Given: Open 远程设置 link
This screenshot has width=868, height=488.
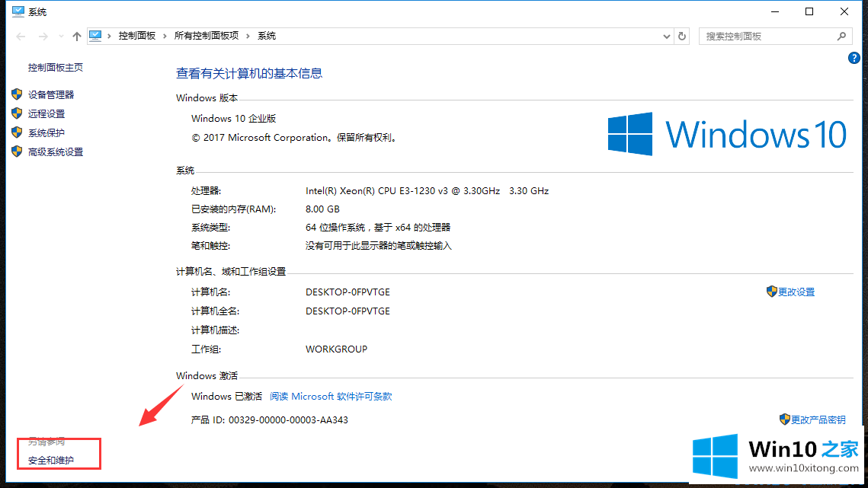Looking at the screenshot, I should coord(46,114).
